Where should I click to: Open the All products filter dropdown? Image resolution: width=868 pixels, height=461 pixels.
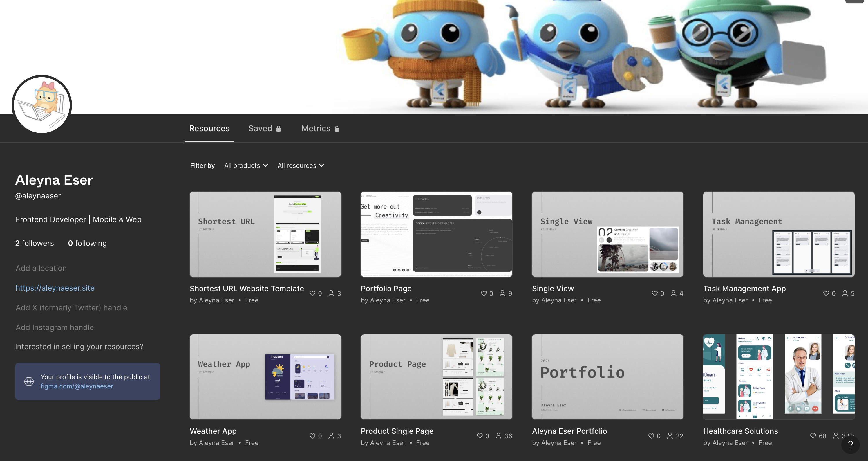pyautogui.click(x=246, y=165)
